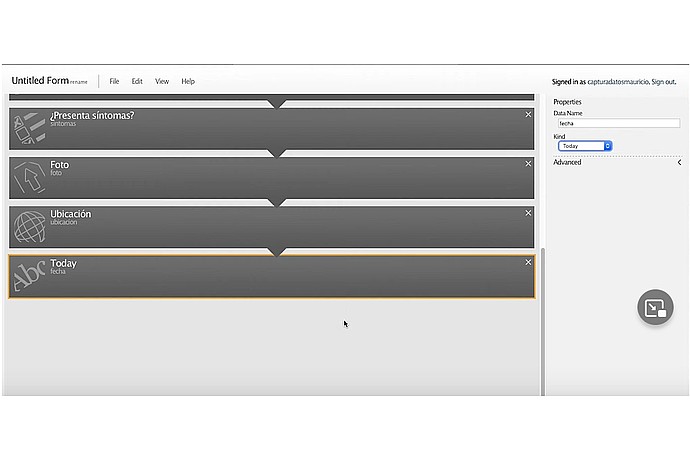
Task: Remove the ¿Presenta síntomas? question
Action: (528, 114)
